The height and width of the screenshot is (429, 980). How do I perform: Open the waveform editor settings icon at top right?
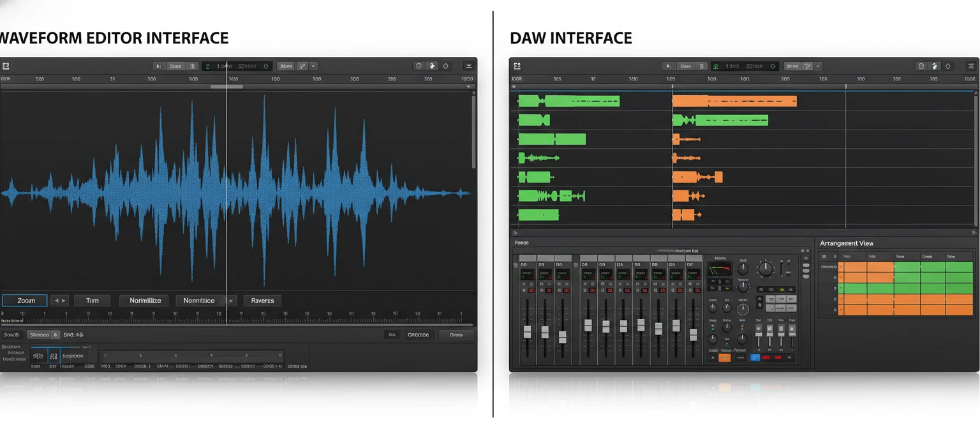click(x=444, y=66)
